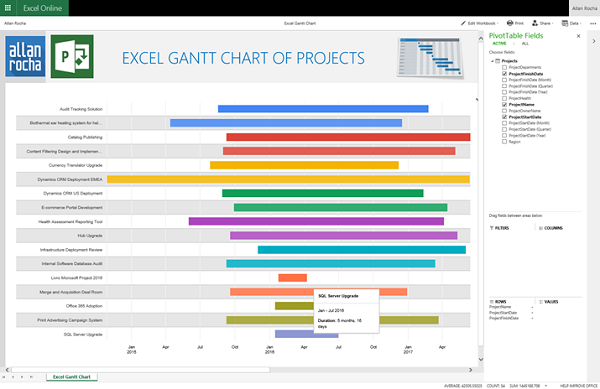The height and width of the screenshot is (389, 600).
Task: Click the Livro Microsoft Project 2016 bar
Action: tap(292, 278)
